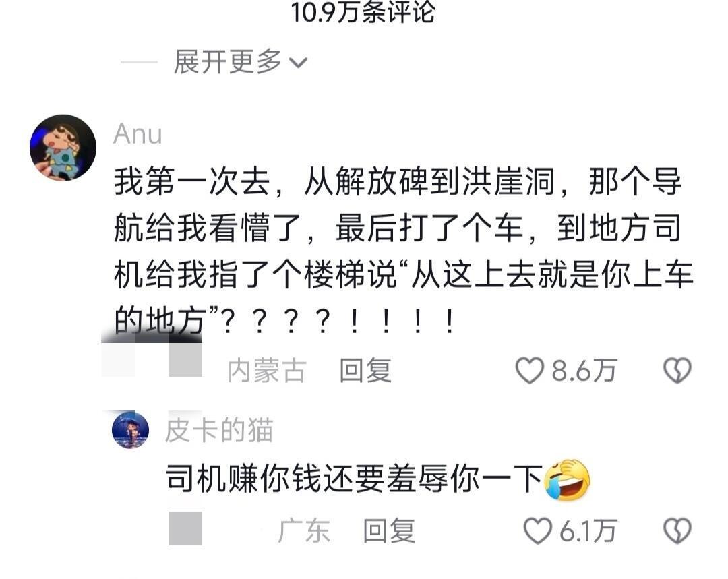Open the username Anu
728x579 pixels.
click(138, 133)
